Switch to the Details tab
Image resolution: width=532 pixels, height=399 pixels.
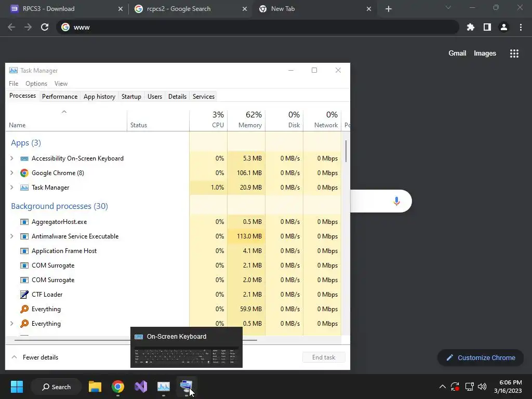click(x=178, y=97)
